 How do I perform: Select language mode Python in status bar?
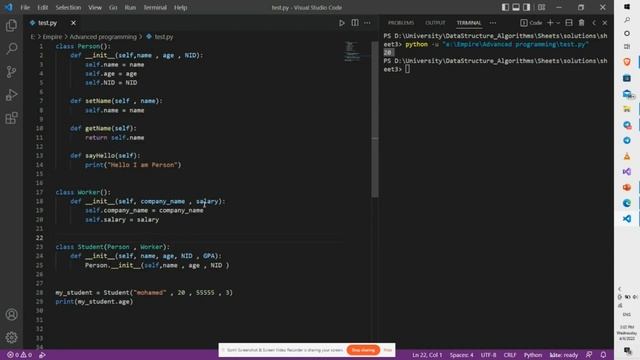533,355
